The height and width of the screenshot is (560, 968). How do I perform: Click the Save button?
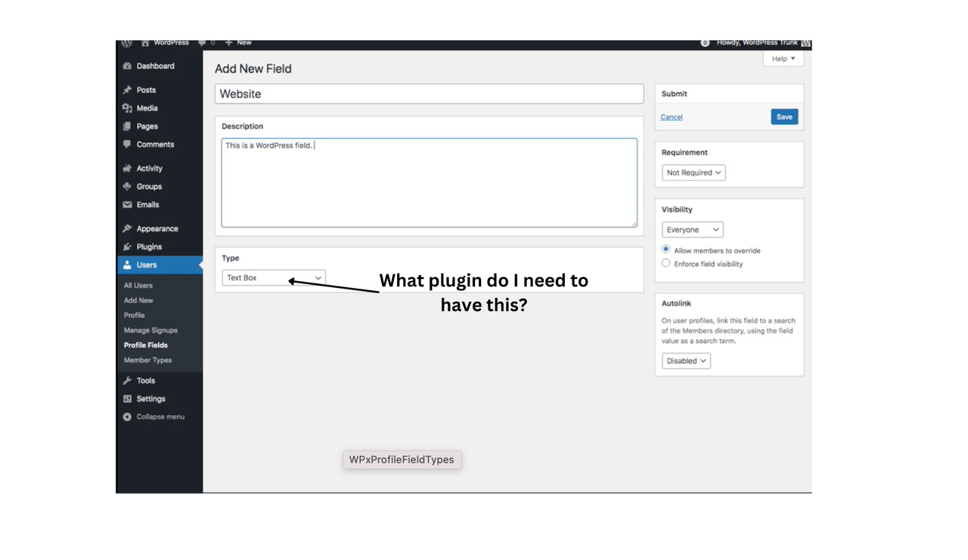point(784,117)
